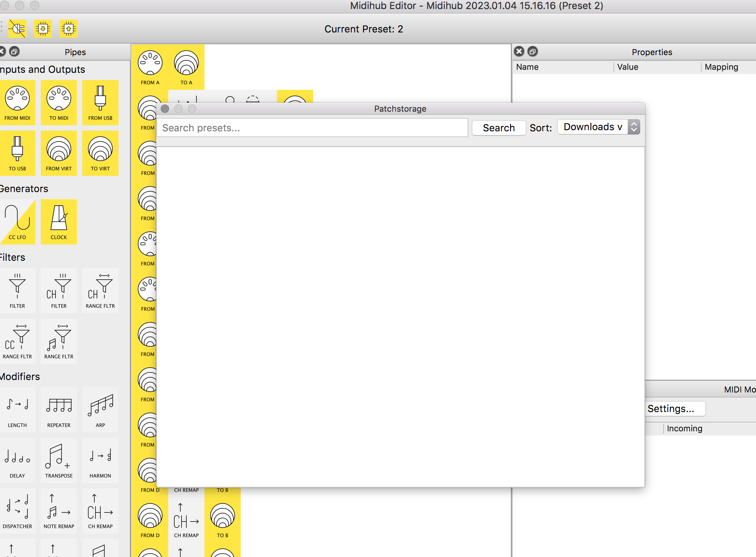756x557 pixels.
Task: Click the Search button in Patchstorage
Action: 499,128
